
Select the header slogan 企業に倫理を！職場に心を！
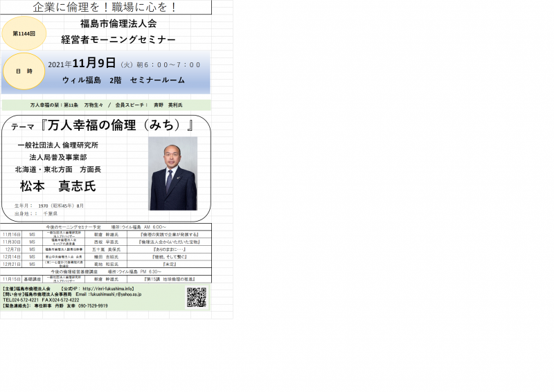[105, 7]
